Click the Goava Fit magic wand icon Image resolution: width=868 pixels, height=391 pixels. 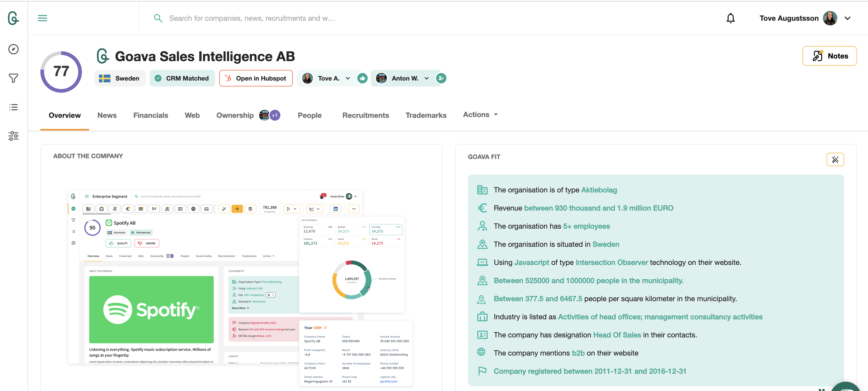835,160
